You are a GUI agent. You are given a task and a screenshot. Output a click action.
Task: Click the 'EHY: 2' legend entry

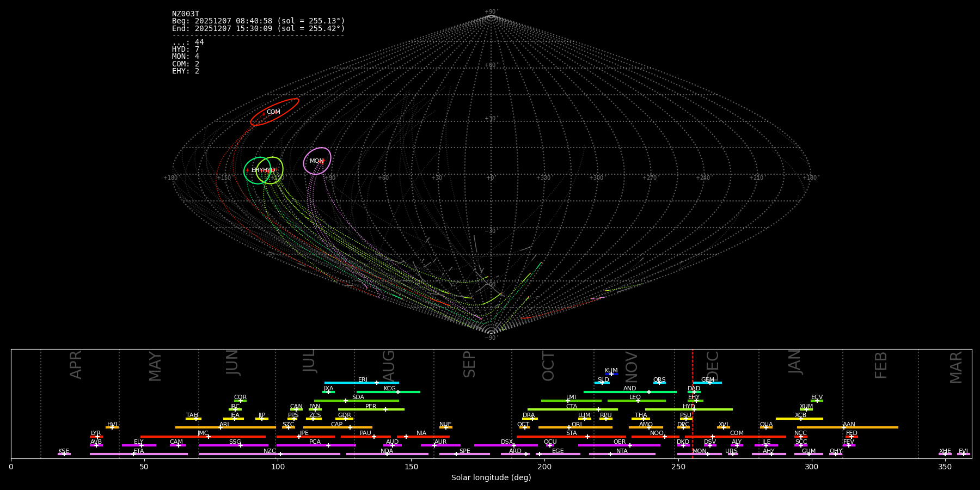pos(186,71)
